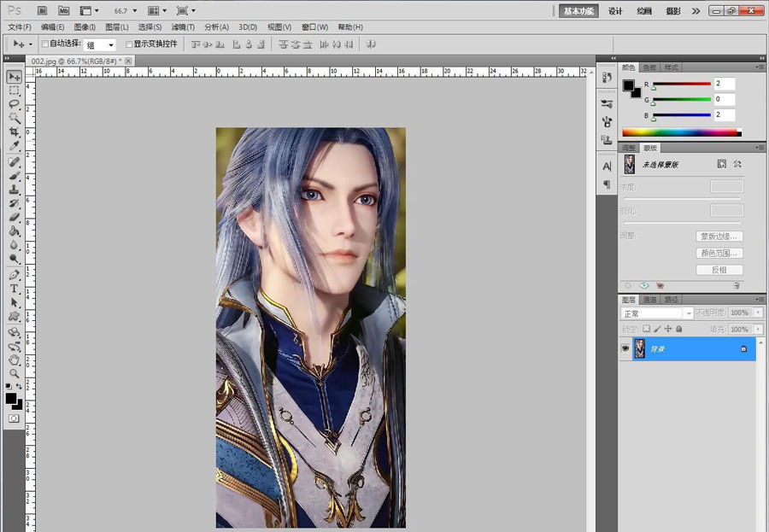The image size is (769, 532).
Task: Select the Eyedropper tool
Action: coord(15,146)
